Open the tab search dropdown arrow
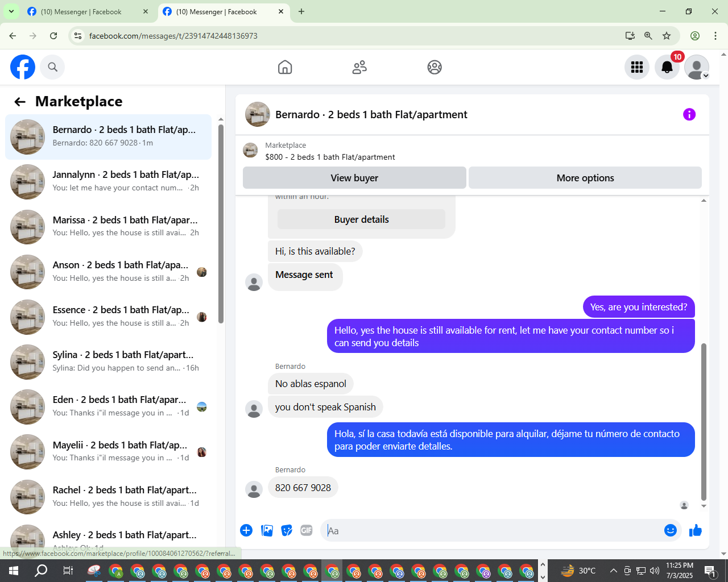 click(x=11, y=11)
